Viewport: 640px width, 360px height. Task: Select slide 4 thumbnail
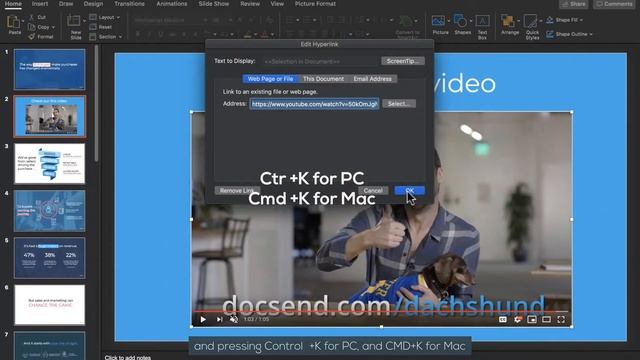[x=50, y=211]
